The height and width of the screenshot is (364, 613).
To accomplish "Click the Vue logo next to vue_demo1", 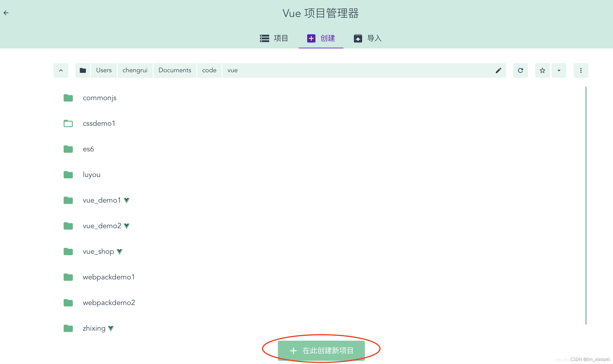I will click(x=126, y=201).
